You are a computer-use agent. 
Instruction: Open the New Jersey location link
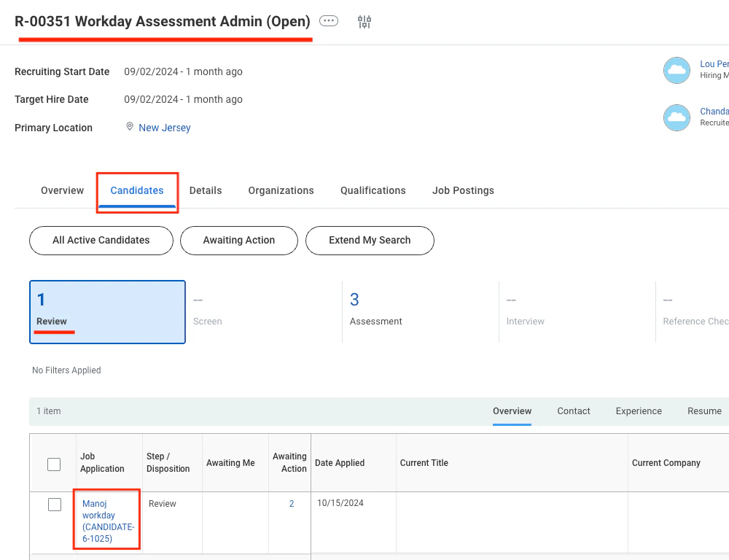coord(165,128)
